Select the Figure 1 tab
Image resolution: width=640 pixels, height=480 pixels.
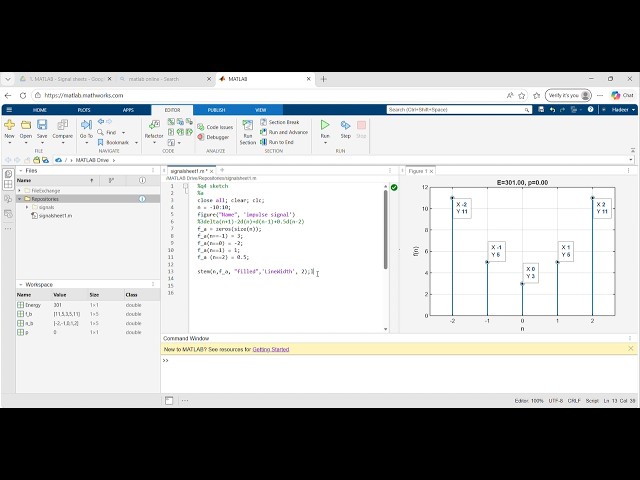click(x=418, y=171)
